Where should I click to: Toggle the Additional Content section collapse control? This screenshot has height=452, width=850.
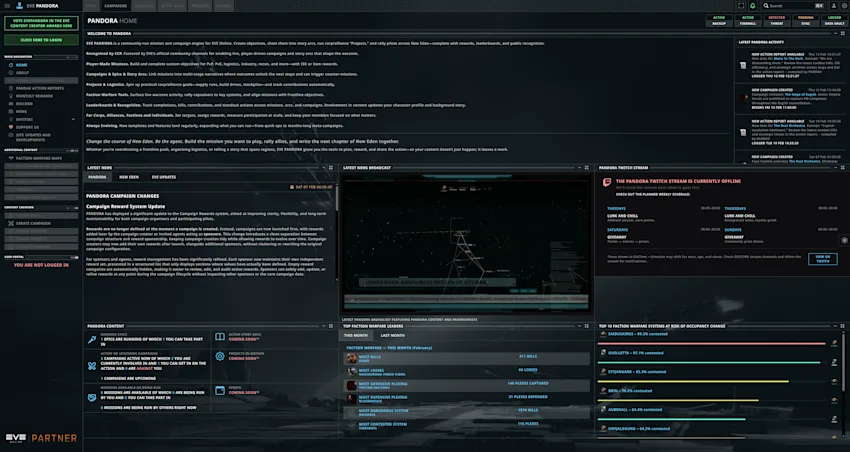pyautogui.click(x=73, y=150)
